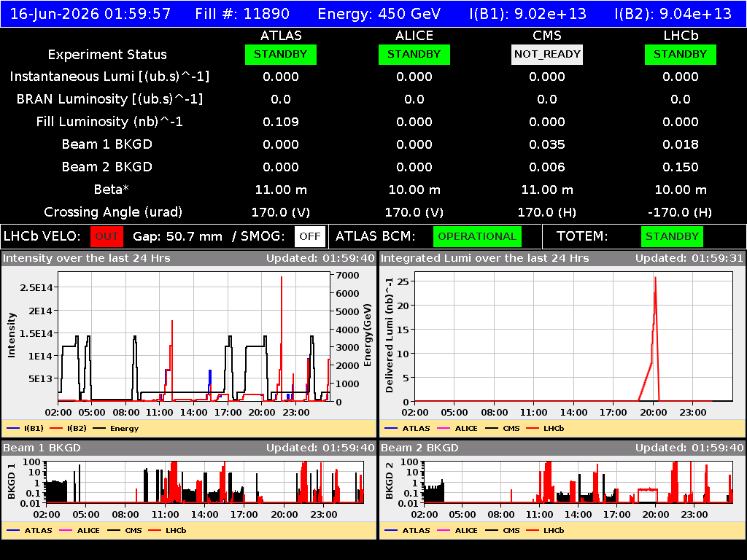Click the 7000 tick on Energy axis
747x560 pixels.
tap(348, 275)
